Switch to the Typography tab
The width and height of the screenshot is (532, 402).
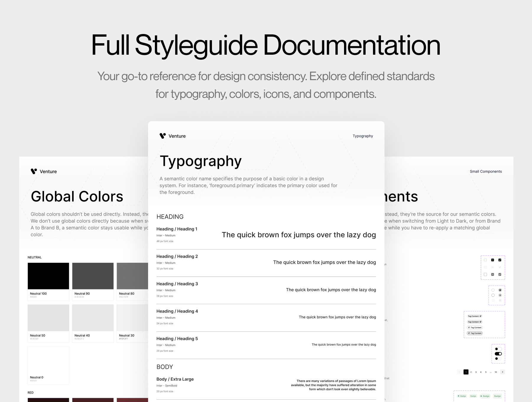point(363,136)
